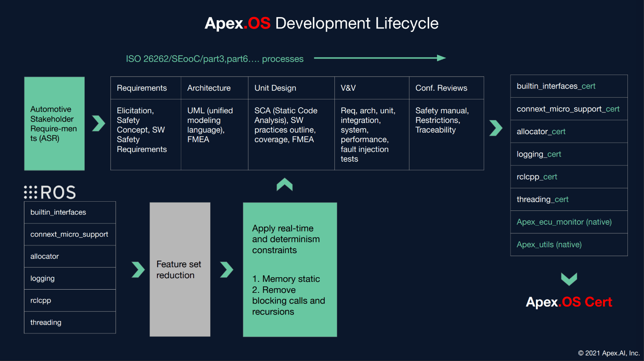Image resolution: width=644 pixels, height=361 pixels.
Task: Click the Apex.OS Cert label
Action: click(569, 303)
